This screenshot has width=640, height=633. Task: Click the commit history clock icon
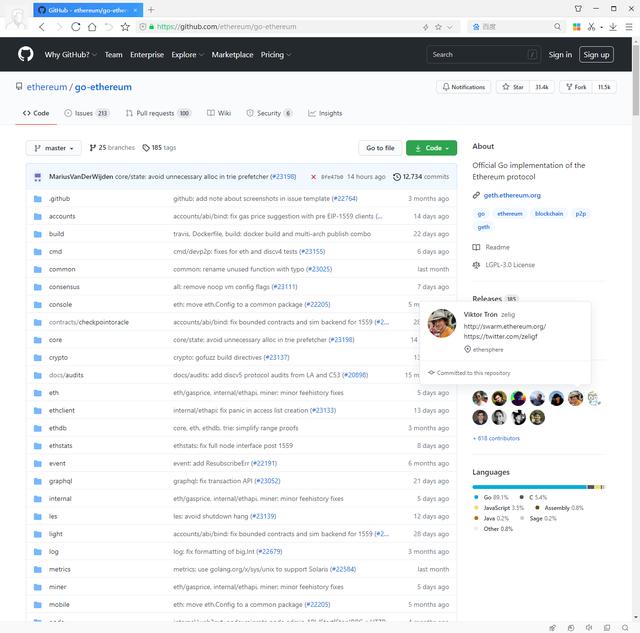[x=397, y=177]
